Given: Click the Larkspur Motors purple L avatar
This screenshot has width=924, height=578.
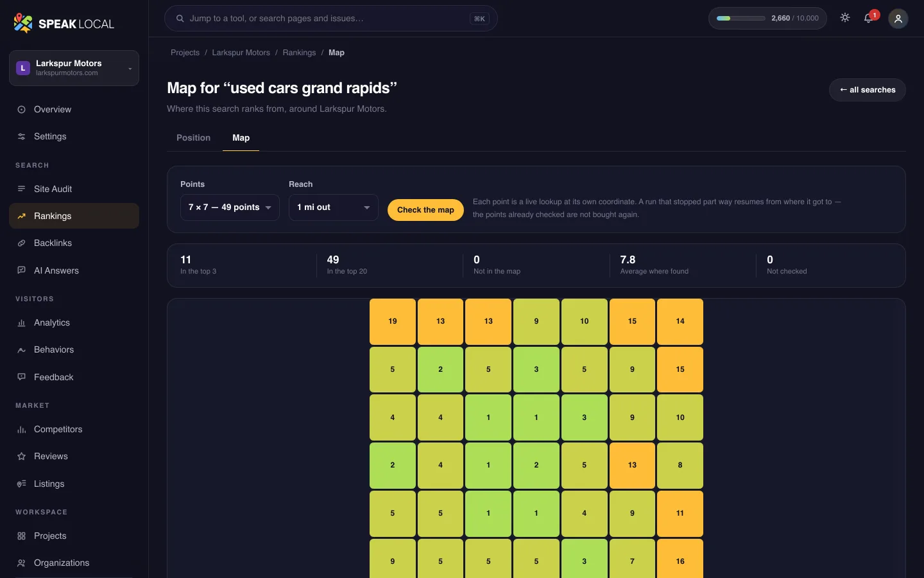Looking at the screenshot, I should [23, 68].
